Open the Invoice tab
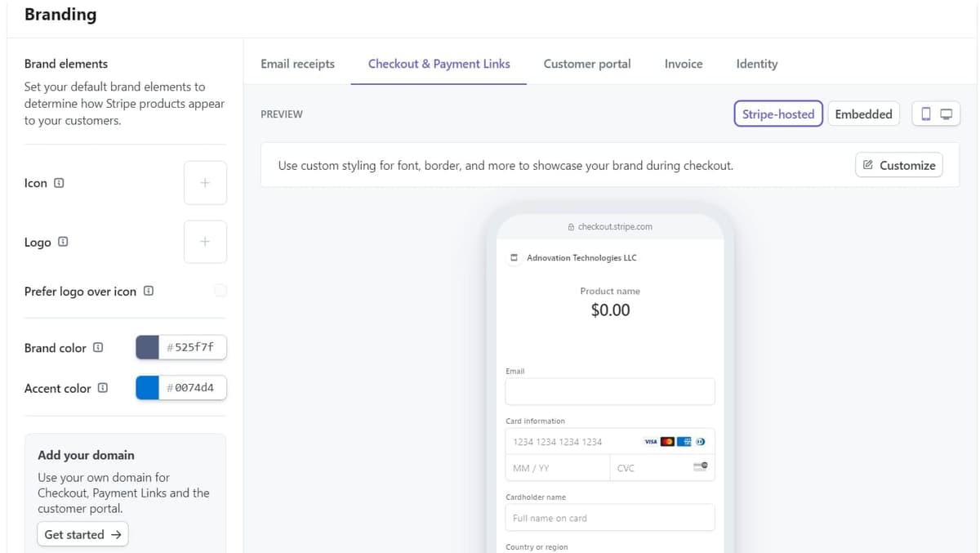The width and height of the screenshot is (980, 553). pyautogui.click(x=684, y=64)
